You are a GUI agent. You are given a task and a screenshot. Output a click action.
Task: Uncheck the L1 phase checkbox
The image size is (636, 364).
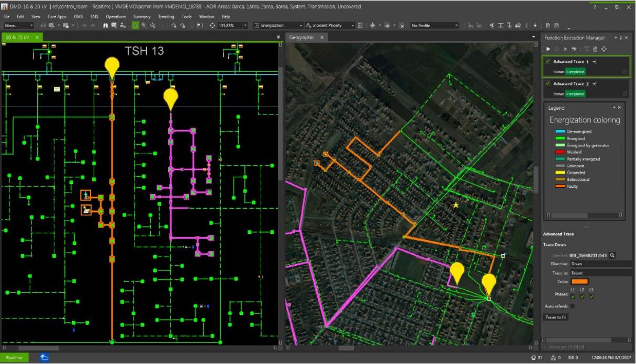pos(573,297)
